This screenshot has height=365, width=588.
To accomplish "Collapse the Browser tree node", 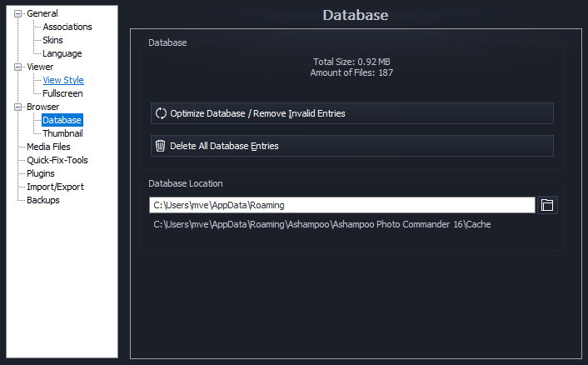I will (18, 107).
